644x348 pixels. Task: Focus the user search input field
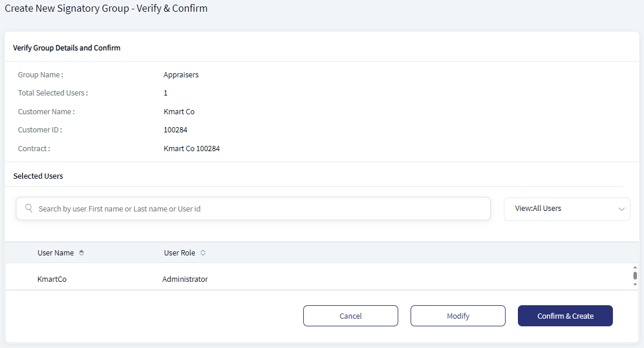click(253, 209)
